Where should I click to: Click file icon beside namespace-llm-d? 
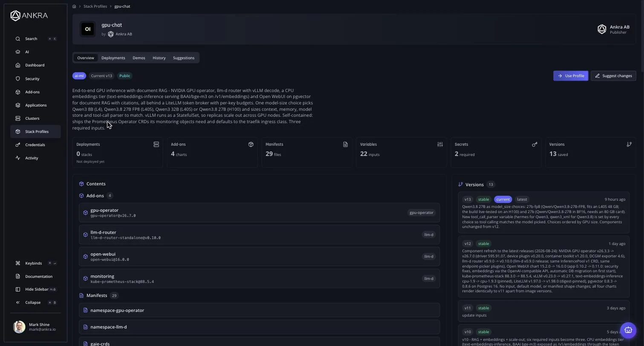click(86, 327)
